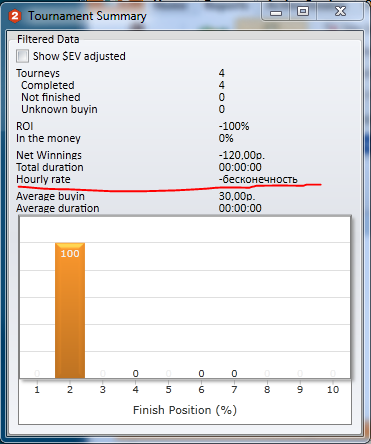Maximize the Tournament Summary window
Screen dimensions: 371x444
(x=303, y=12)
